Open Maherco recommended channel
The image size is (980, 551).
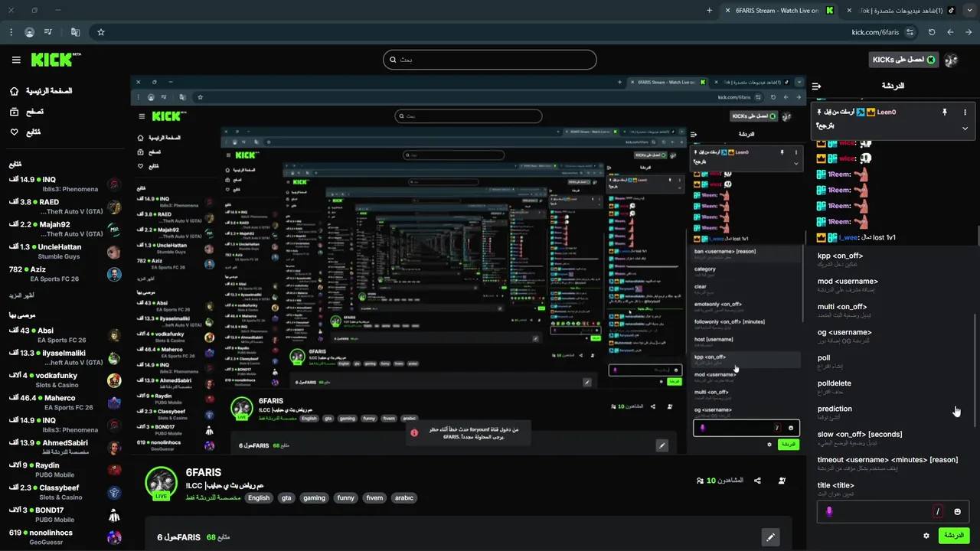[x=65, y=403]
